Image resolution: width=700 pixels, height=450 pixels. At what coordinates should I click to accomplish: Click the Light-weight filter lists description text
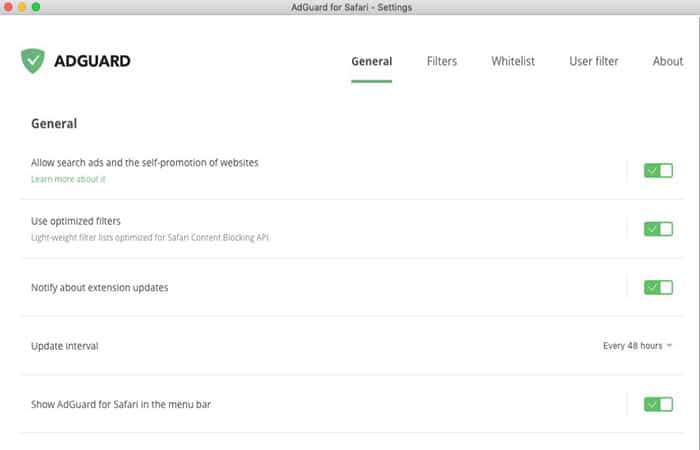click(150, 238)
